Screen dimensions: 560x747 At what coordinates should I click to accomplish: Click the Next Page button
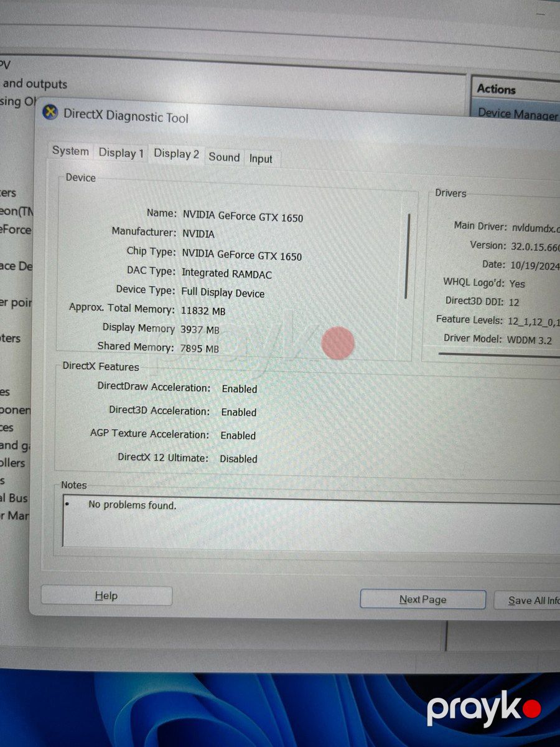(x=422, y=599)
